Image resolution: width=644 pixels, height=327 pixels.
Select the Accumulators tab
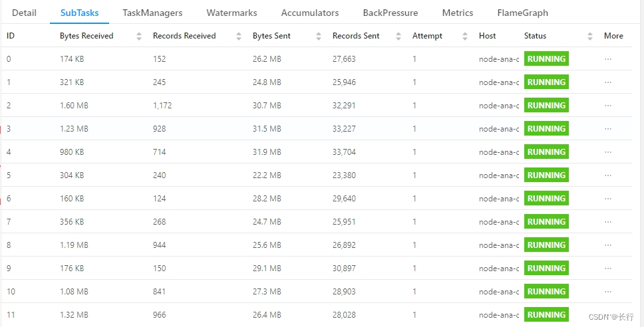click(x=310, y=13)
